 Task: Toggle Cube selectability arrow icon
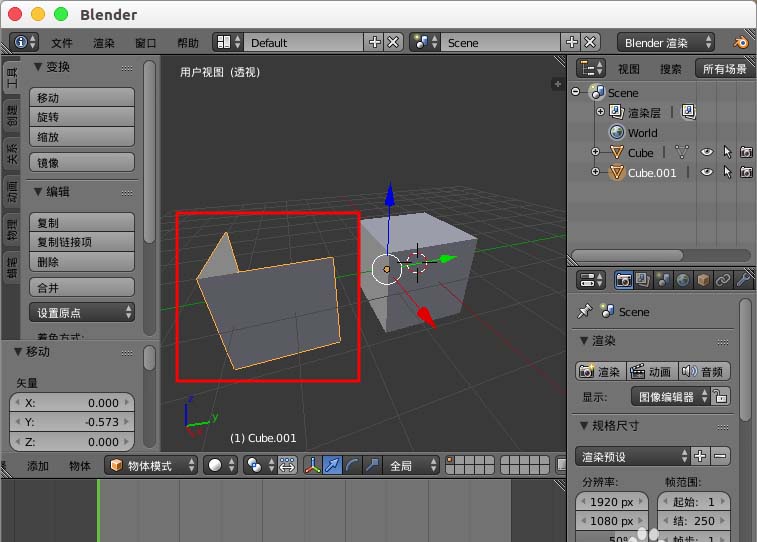[x=727, y=153]
